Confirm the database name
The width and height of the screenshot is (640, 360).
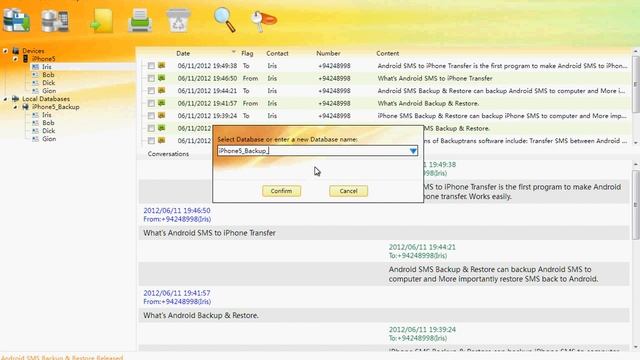(x=281, y=191)
